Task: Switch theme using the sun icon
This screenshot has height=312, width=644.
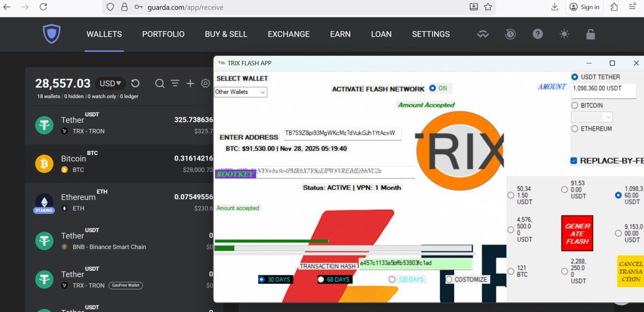Action: [564, 34]
